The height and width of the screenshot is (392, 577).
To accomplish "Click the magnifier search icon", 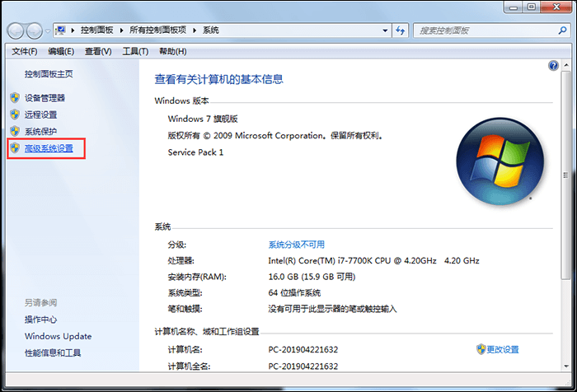I will pyautogui.click(x=562, y=30).
